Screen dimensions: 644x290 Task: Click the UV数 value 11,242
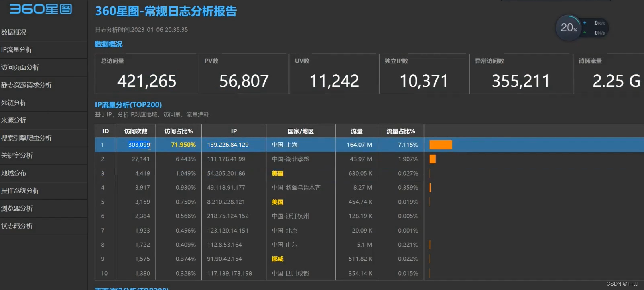(x=334, y=81)
